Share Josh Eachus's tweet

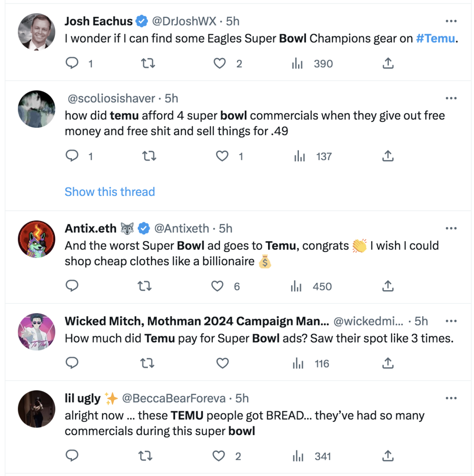click(388, 63)
